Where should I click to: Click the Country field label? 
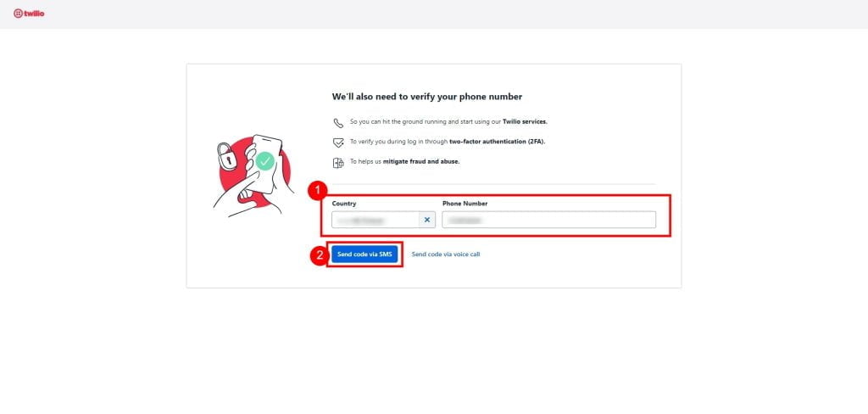click(344, 204)
